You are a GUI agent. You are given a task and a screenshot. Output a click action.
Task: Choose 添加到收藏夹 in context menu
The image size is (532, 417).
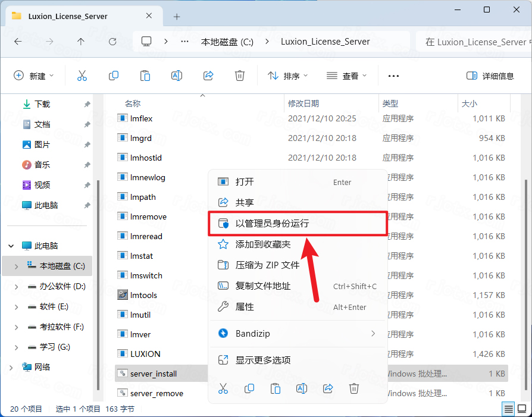298,244
